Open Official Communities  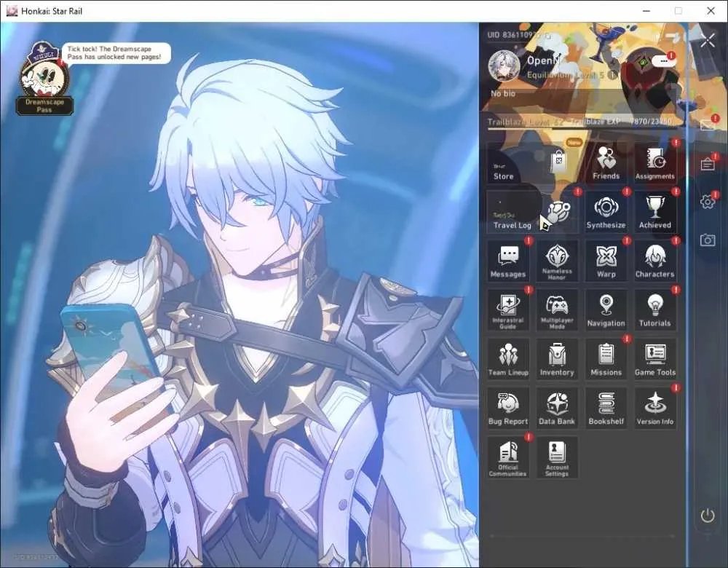[x=508, y=457]
